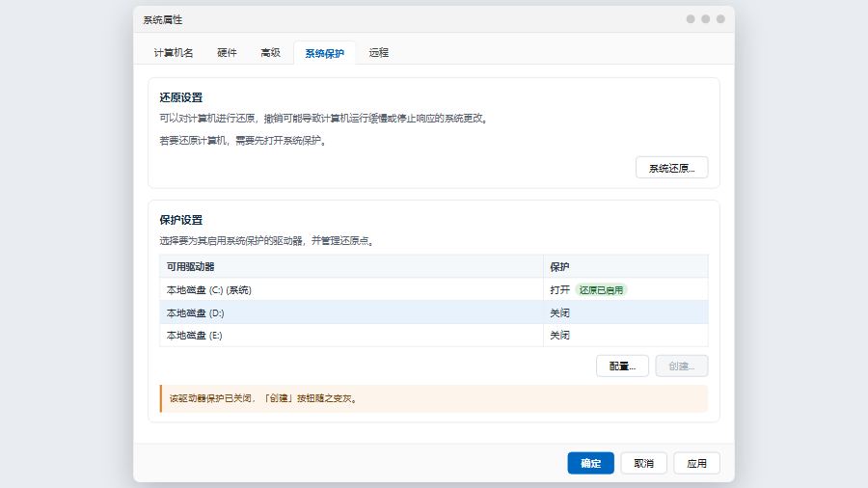Click the 打开 status of drive C:
The height and width of the screenshot is (488, 868).
coord(559,290)
